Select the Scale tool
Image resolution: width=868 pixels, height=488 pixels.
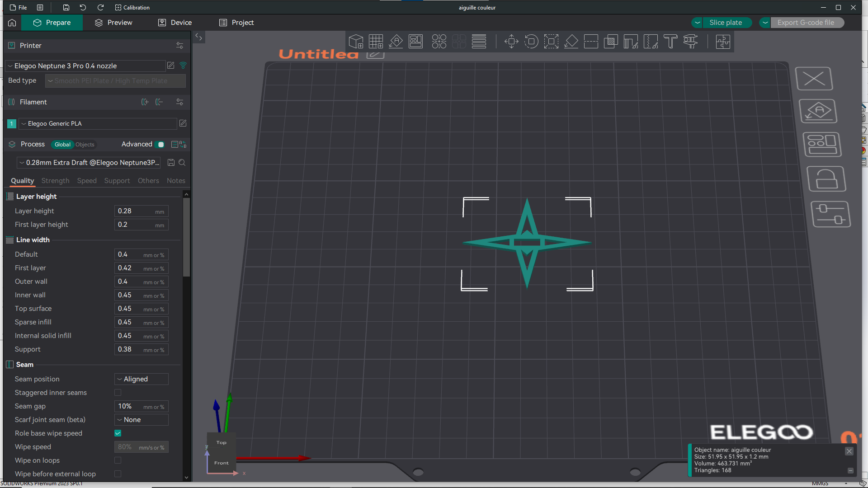[x=551, y=41]
